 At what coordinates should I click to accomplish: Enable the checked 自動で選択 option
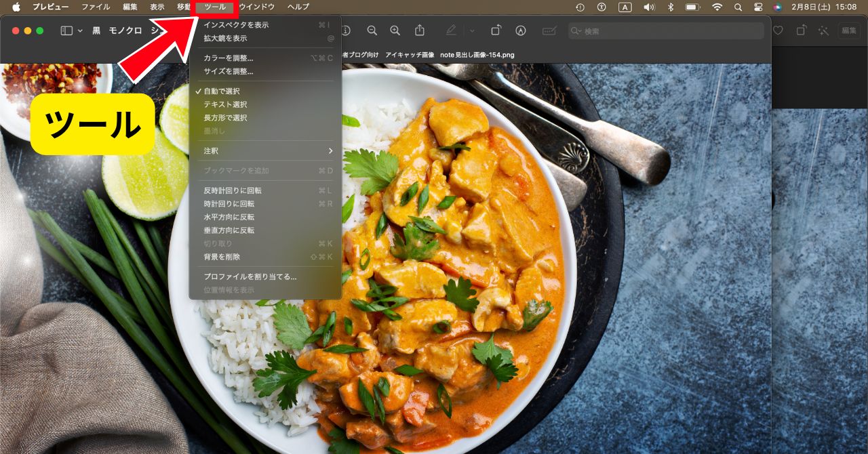pyautogui.click(x=265, y=91)
